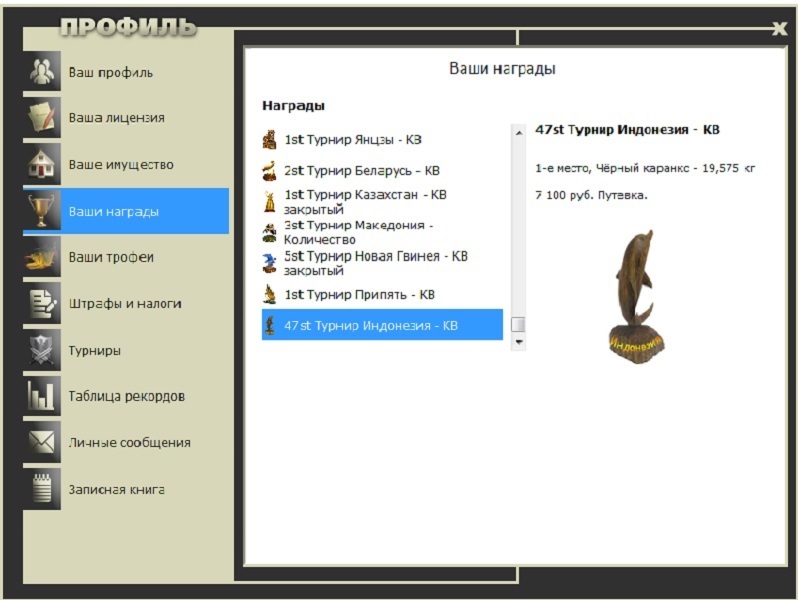
Task: Click the crossed swords icon for Турниры
Action: (42, 350)
